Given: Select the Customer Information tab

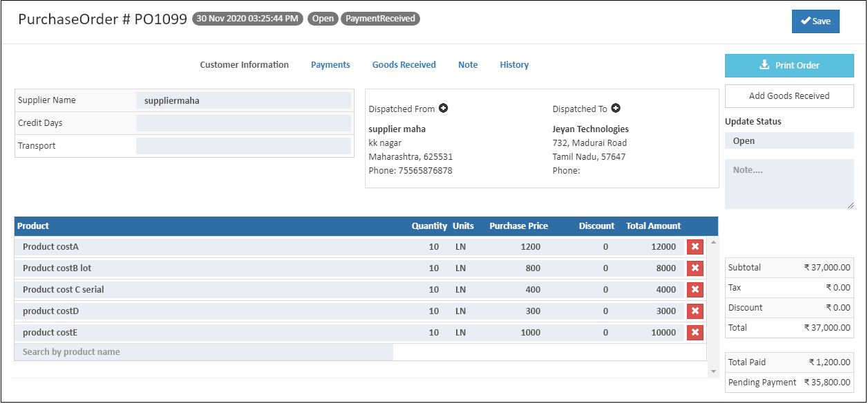Looking at the screenshot, I should click(243, 64).
